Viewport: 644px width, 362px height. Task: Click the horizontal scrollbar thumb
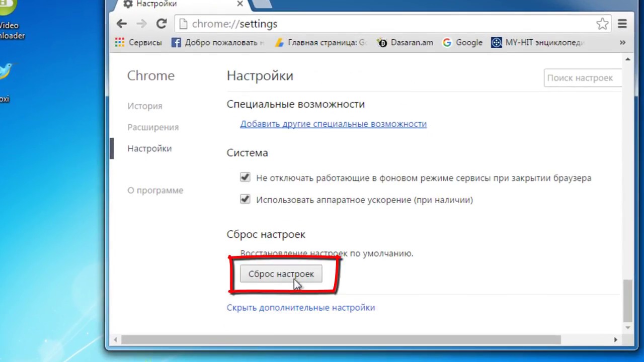(x=341, y=340)
